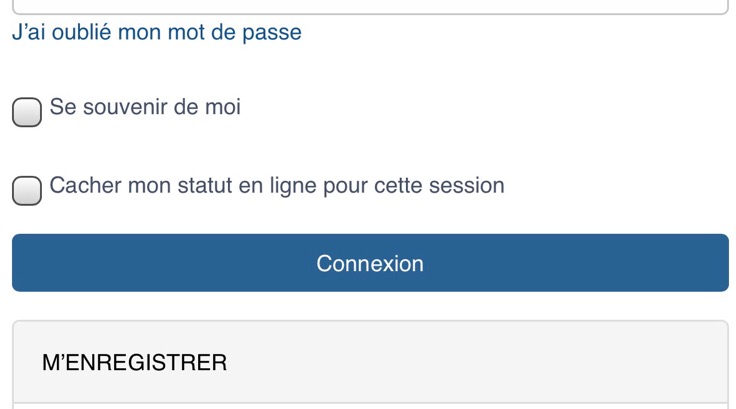Toggle the hide online status checkbox
The image size is (736, 409).
pyautogui.click(x=27, y=190)
